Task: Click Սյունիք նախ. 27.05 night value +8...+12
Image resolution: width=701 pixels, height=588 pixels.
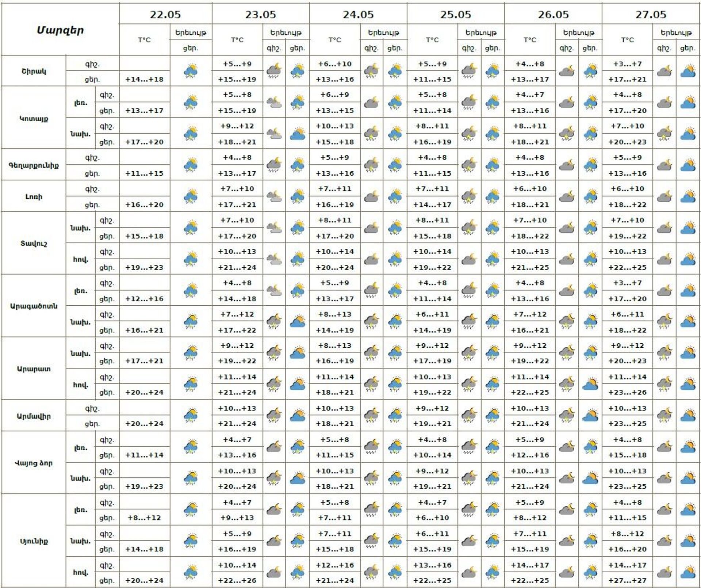Action: pyautogui.click(x=627, y=534)
